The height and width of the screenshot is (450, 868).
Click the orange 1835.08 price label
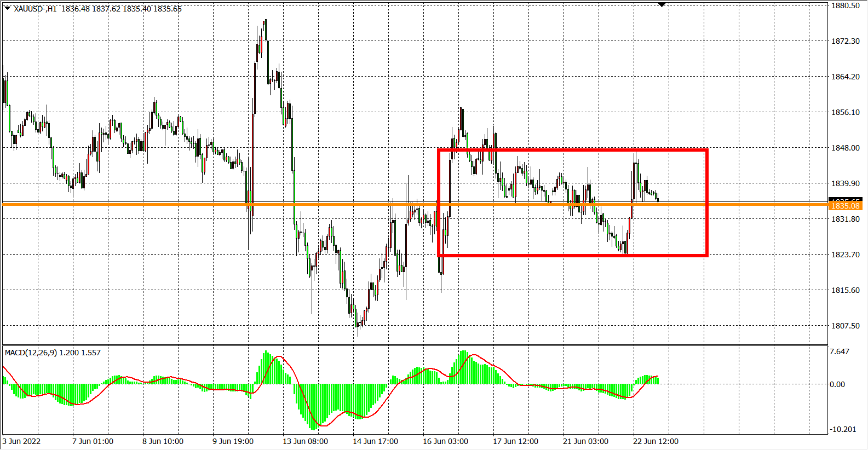(x=845, y=206)
